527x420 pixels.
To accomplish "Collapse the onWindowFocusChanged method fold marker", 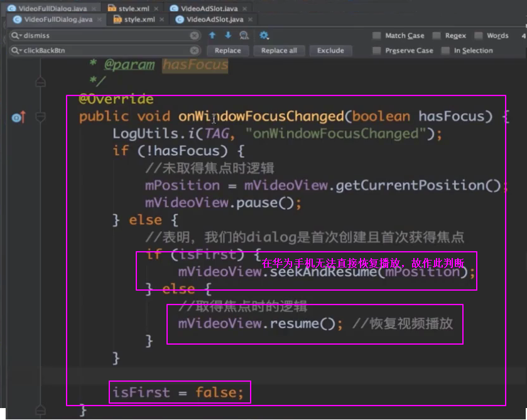I will (x=41, y=117).
